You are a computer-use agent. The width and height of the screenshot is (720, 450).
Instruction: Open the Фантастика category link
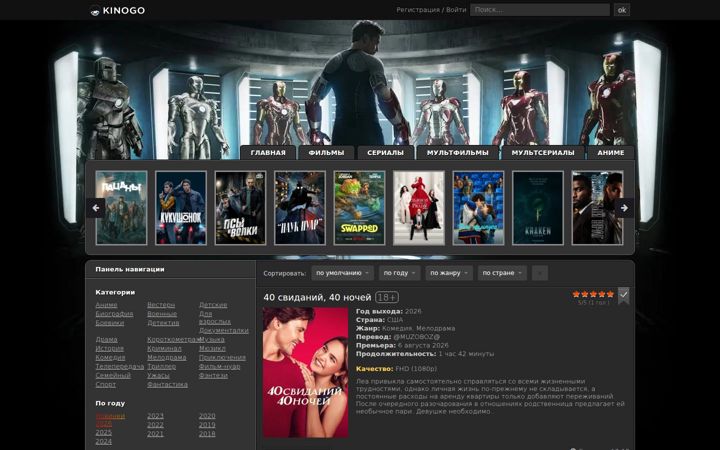167,384
